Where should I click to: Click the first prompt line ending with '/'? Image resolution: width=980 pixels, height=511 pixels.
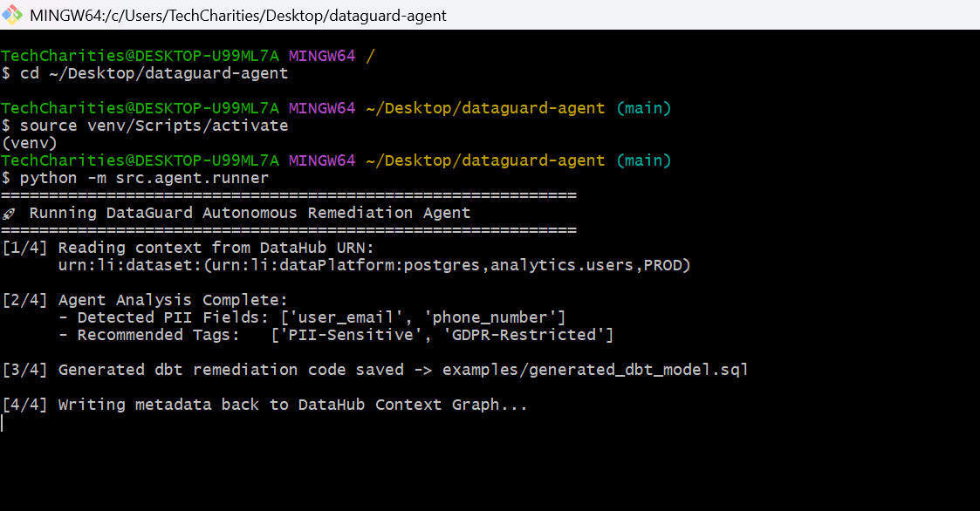[188, 56]
